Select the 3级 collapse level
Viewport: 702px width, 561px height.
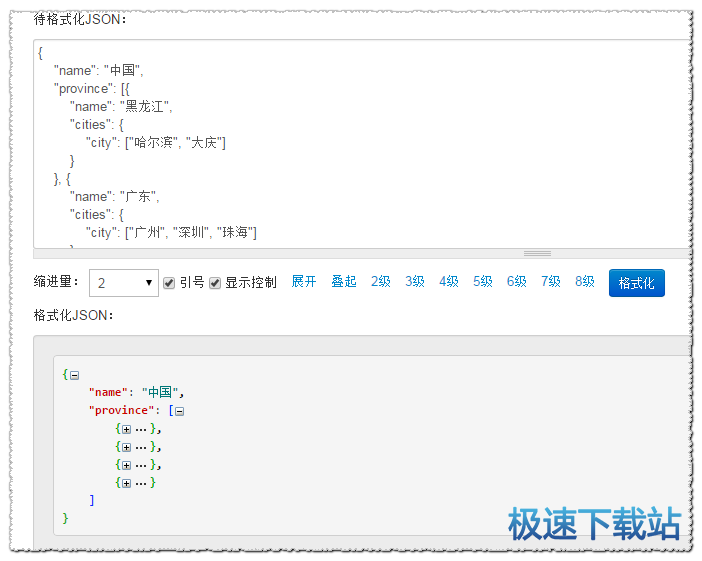pos(415,282)
